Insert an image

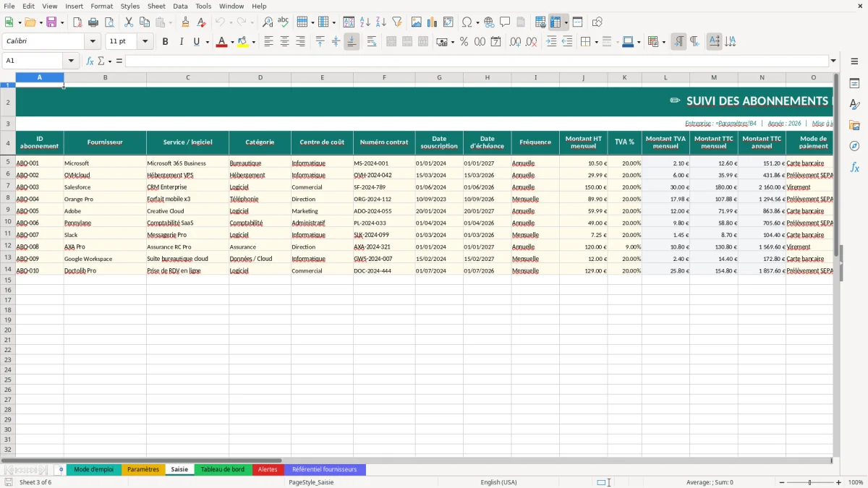click(417, 22)
